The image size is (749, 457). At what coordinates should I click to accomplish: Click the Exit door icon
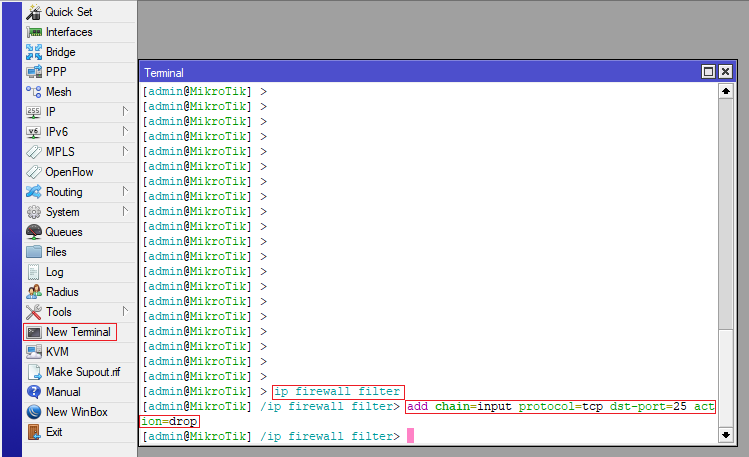coord(34,432)
